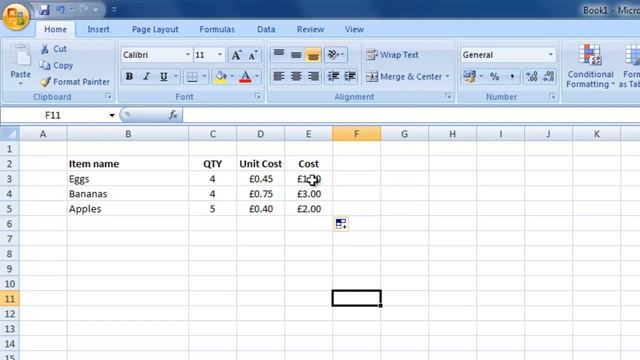Open the Name Box dropdown
This screenshot has width=640, height=360.
point(112,116)
